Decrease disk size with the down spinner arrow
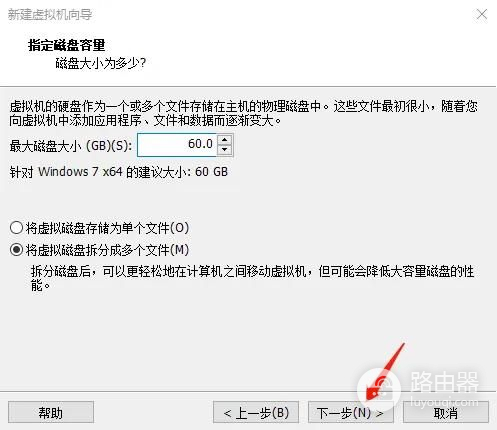The width and height of the screenshot is (497, 430). (x=225, y=150)
